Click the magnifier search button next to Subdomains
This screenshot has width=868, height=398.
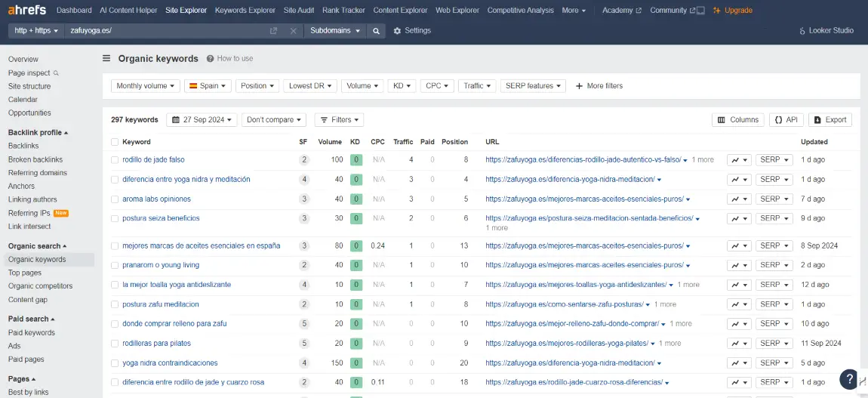coord(376,31)
